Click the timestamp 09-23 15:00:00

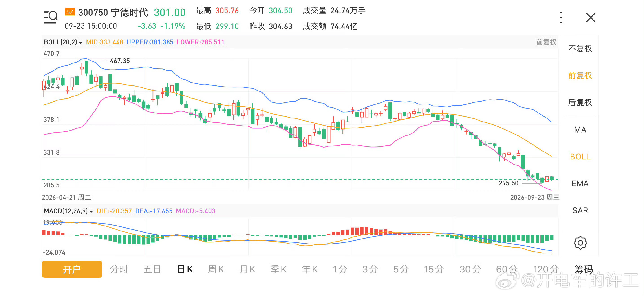coord(90,26)
